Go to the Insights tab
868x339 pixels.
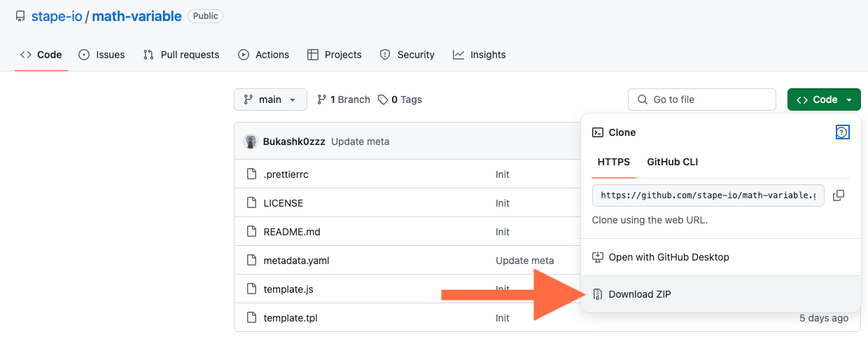[479, 55]
